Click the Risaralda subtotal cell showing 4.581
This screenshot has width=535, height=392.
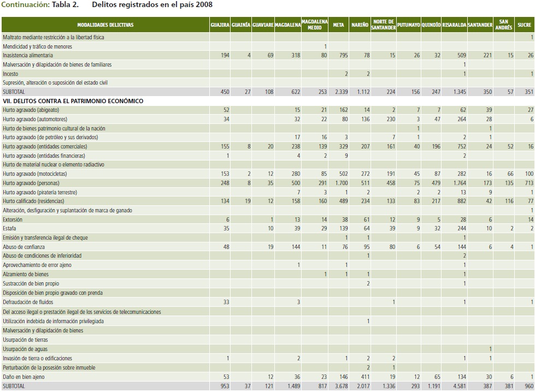457,386
